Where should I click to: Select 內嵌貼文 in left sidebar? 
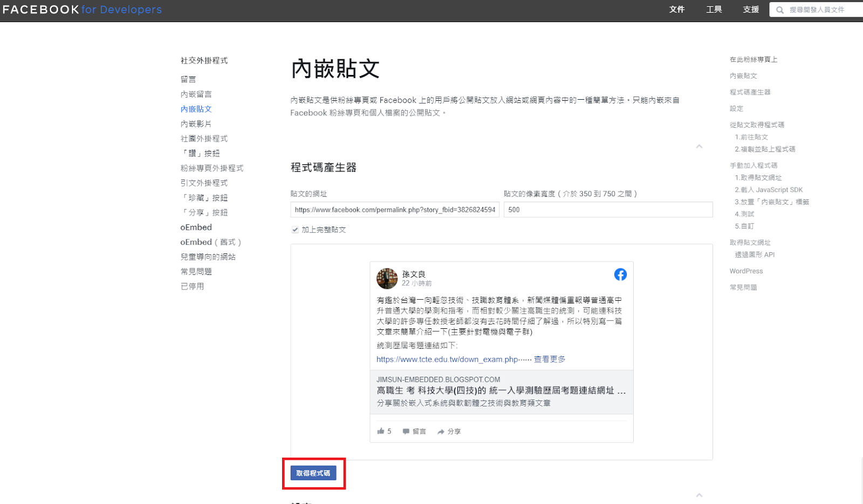(196, 109)
